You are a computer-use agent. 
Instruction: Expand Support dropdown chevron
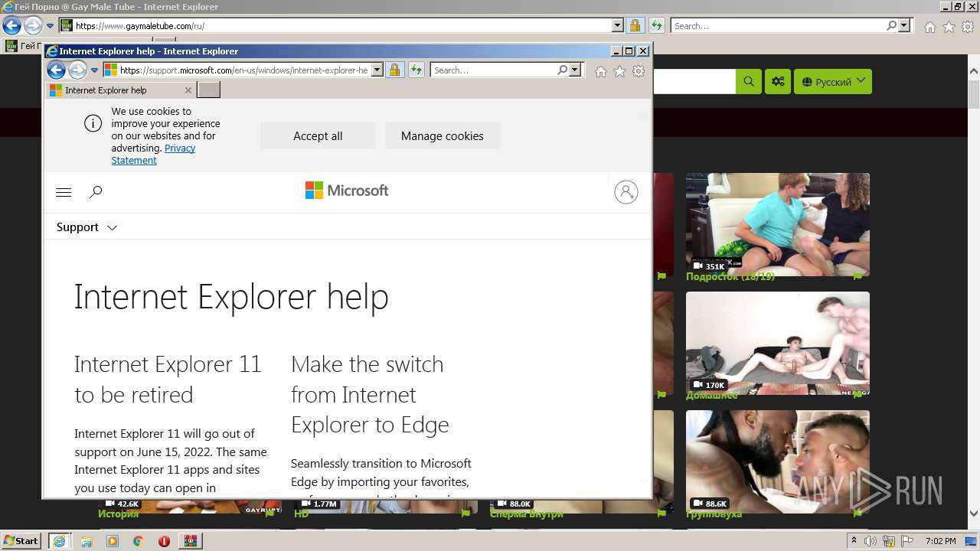click(113, 228)
